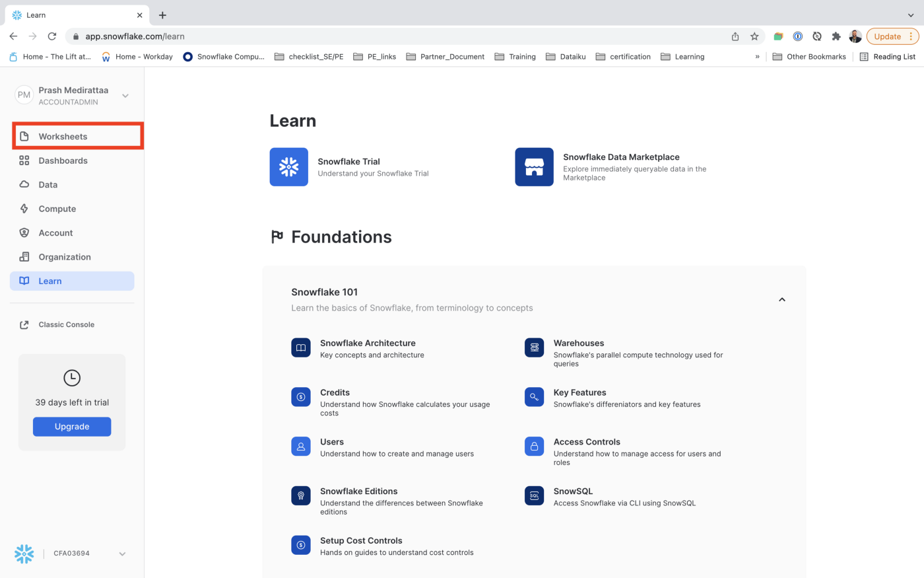Image resolution: width=924 pixels, height=578 pixels.
Task: Click the Account shield icon
Action: point(24,233)
